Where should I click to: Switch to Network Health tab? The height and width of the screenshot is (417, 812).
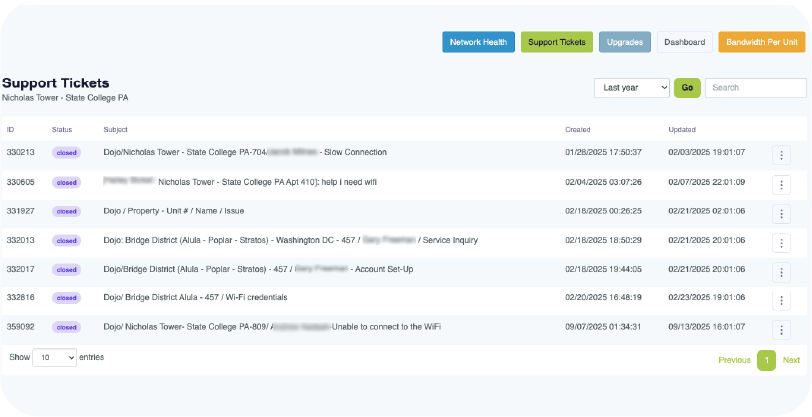tap(479, 42)
